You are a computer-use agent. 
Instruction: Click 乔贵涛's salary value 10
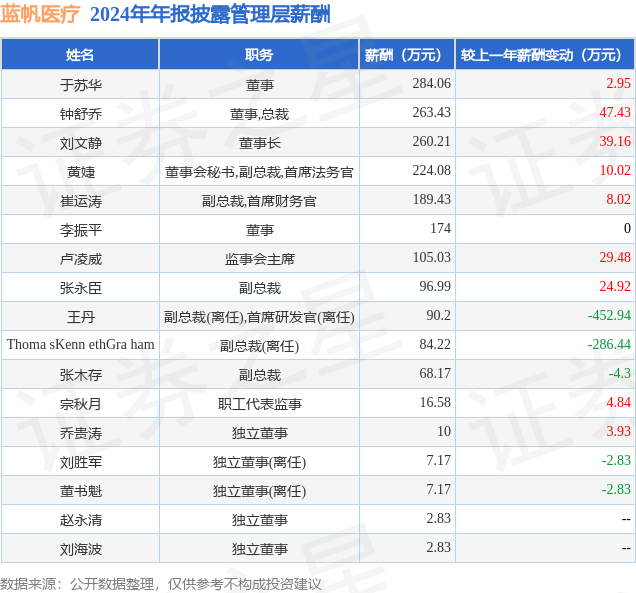(x=444, y=431)
